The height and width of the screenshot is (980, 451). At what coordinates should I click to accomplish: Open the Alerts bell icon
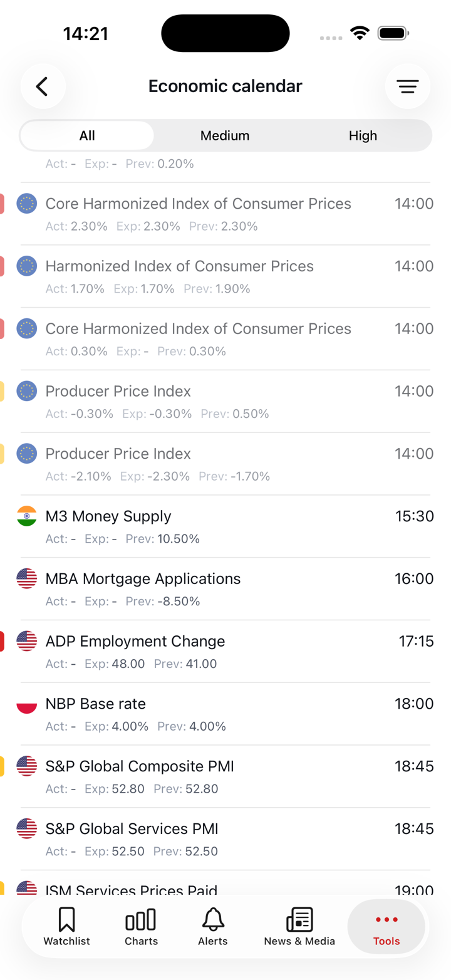coord(213,920)
